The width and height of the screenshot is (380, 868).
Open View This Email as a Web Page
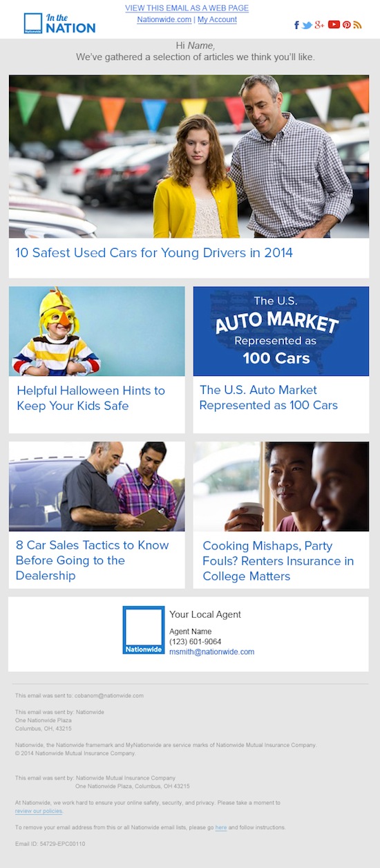coord(187,8)
